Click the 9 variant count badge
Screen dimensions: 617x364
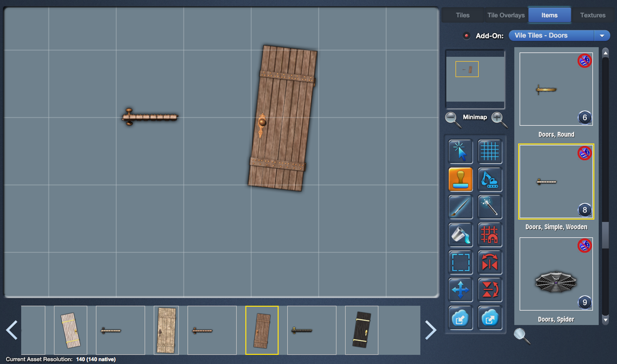[x=584, y=302]
